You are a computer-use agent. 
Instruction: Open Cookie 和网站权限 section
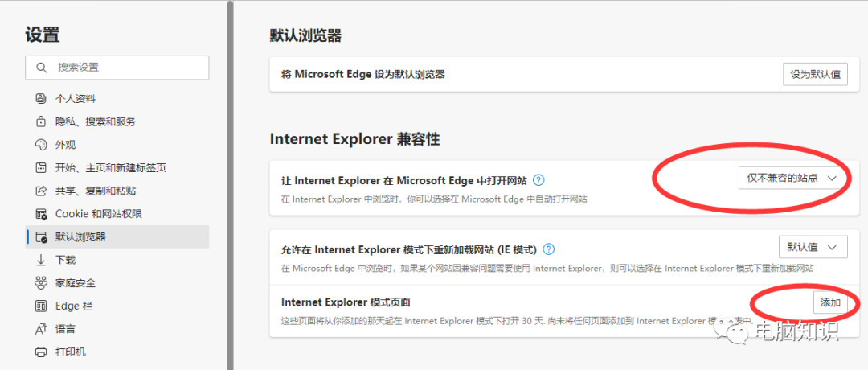point(117,214)
